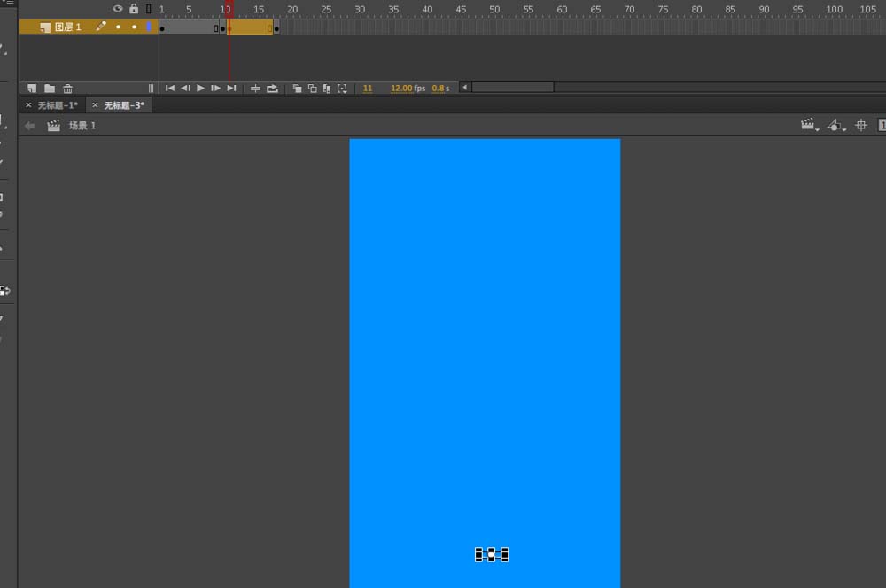Step back one frame

click(x=185, y=89)
